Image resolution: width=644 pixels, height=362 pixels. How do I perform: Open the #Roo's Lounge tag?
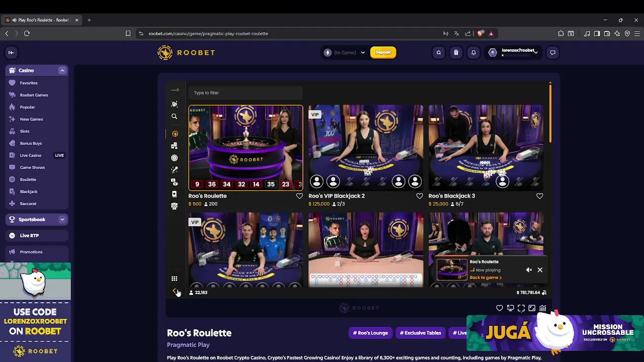coord(370,333)
